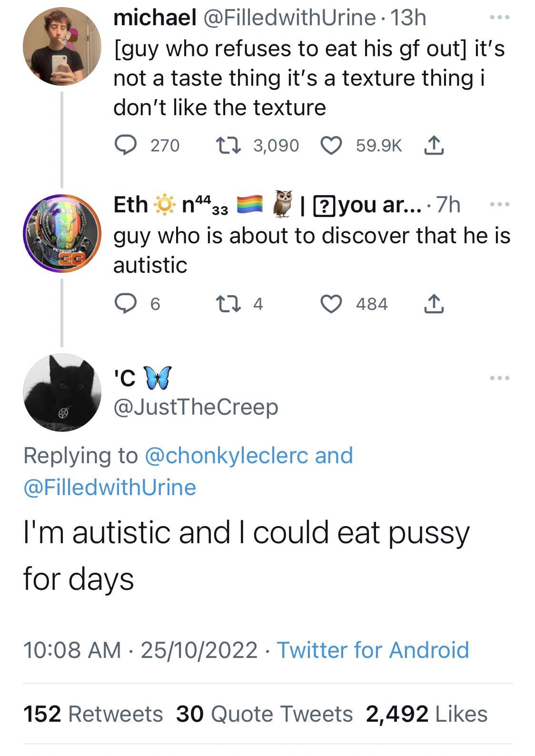Open the @FilledwithUrine reply mention
Viewport: 535px width, 756px height.
(x=109, y=487)
